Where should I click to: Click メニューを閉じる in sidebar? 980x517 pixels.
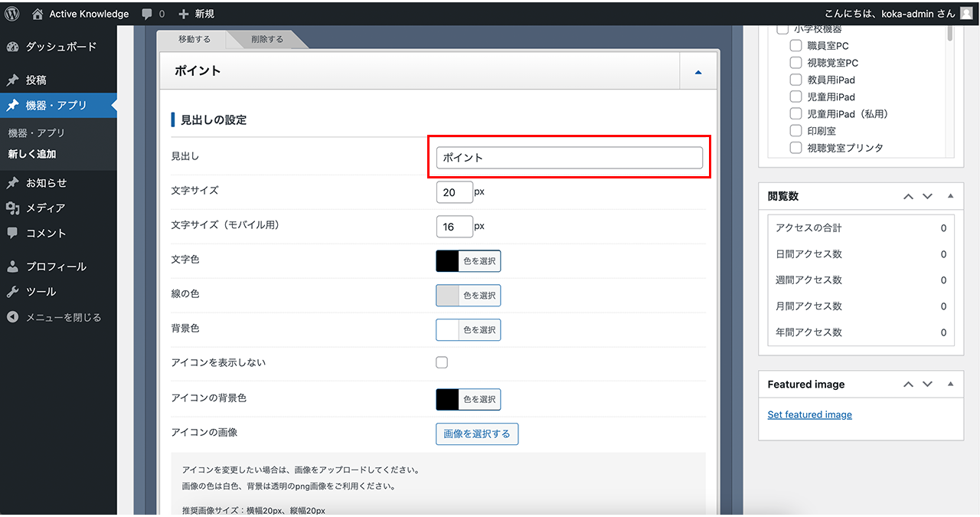coord(64,317)
